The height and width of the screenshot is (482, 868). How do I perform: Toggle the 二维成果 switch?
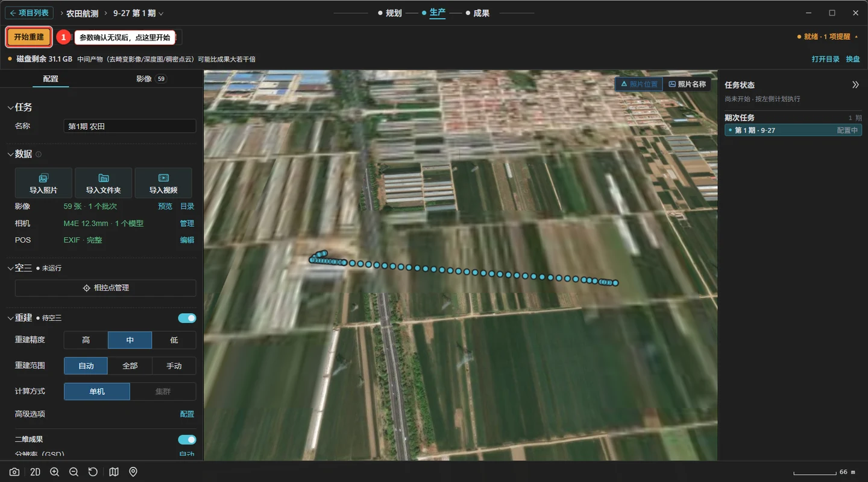click(x=187, y=440)
